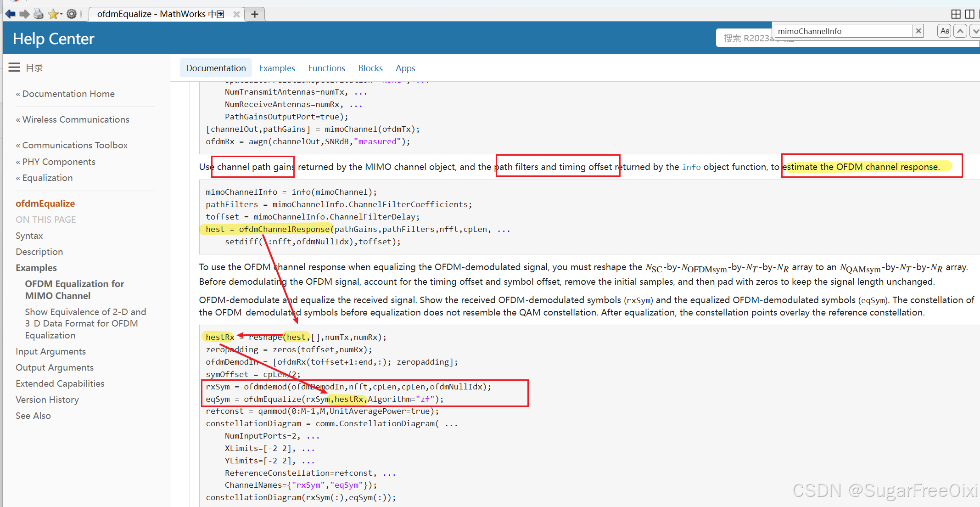Click the favorites star icon
The width and height of the screenshot is (980, 507).
point(52,14)
